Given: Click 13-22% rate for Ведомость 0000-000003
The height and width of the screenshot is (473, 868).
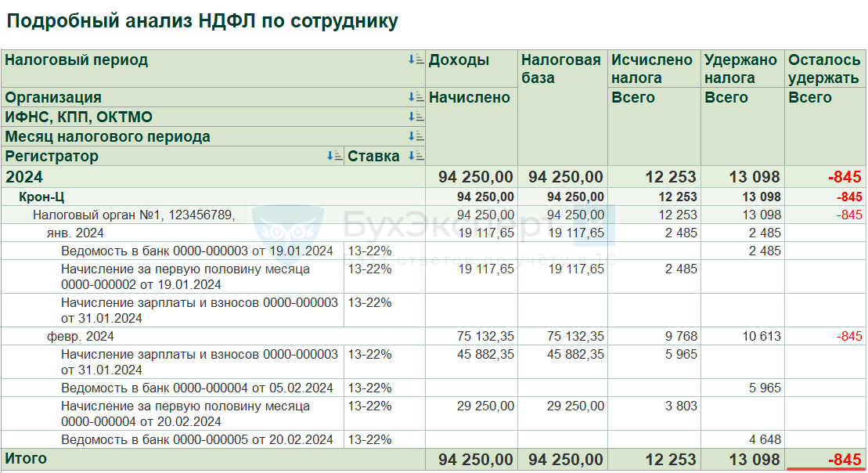Looking at the screenshot, I should click(369, 251).
